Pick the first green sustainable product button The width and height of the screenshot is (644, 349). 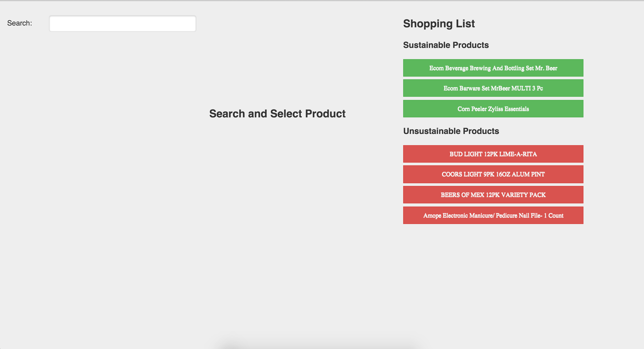point(493,68)
